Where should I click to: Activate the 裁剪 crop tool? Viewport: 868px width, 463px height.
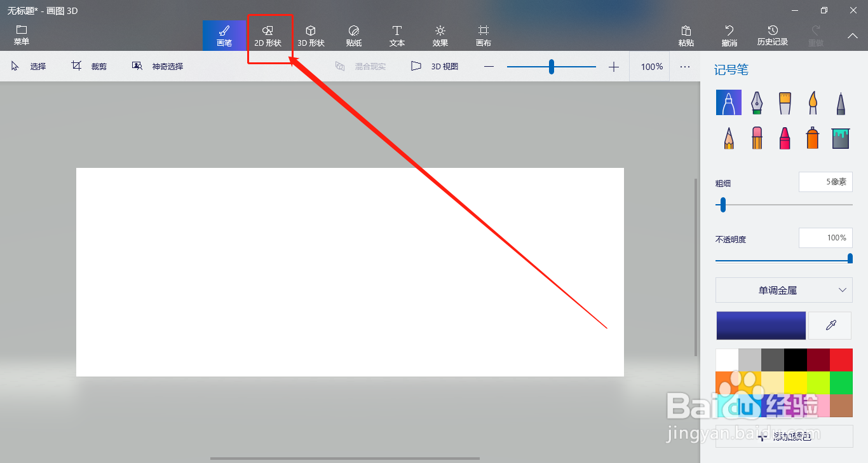[x=89, y=66]
